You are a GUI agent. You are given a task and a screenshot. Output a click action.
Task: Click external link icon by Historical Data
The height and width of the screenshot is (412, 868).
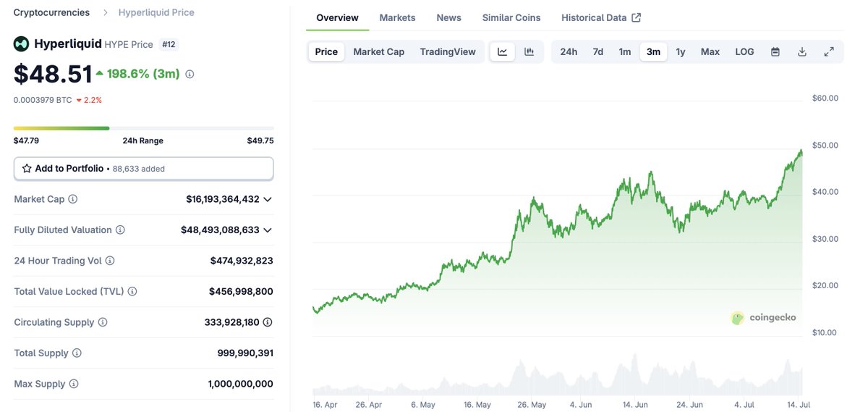pyautogui.click(x=637, y=17)
